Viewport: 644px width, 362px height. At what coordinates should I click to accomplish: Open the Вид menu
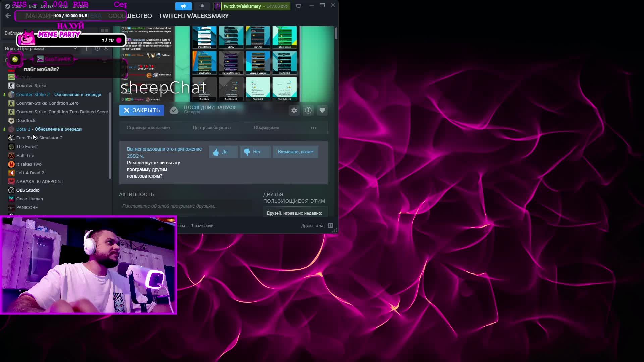32,6
